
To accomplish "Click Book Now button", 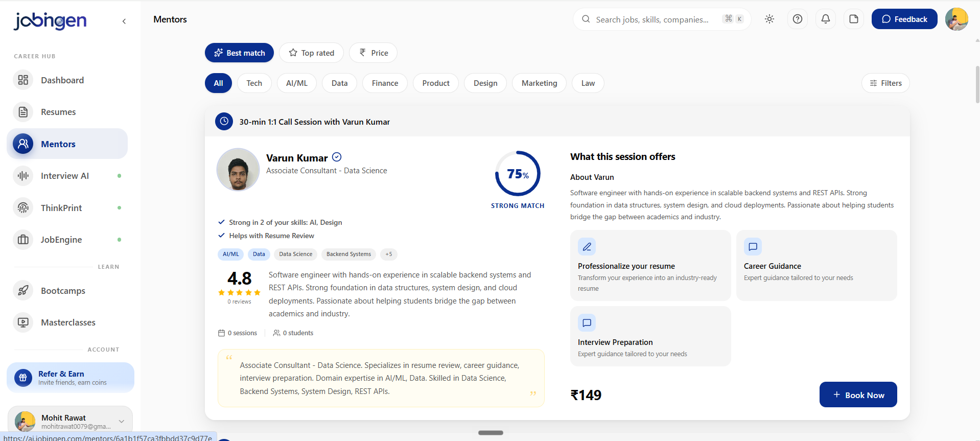I will (x=858, y=394).
